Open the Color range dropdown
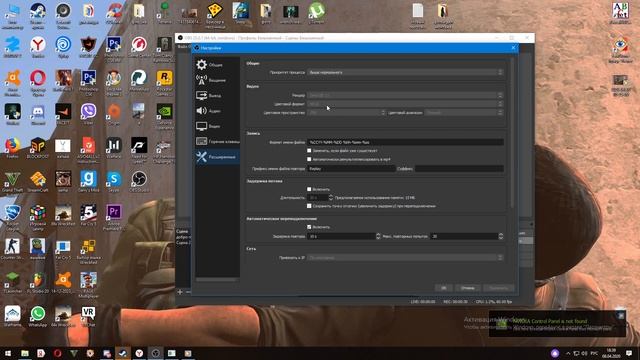This screenshot has width=640, height=360. [464, 112]
